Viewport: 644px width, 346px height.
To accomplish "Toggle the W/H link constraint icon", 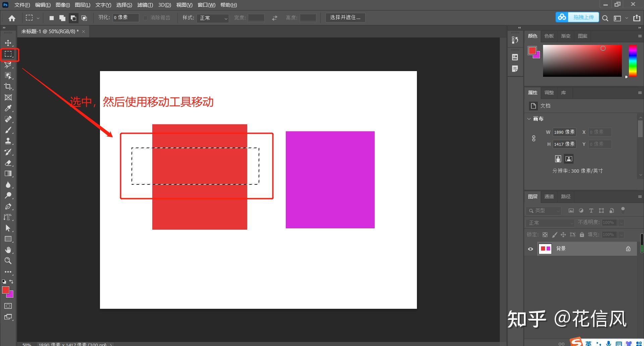I will (534, 138).
